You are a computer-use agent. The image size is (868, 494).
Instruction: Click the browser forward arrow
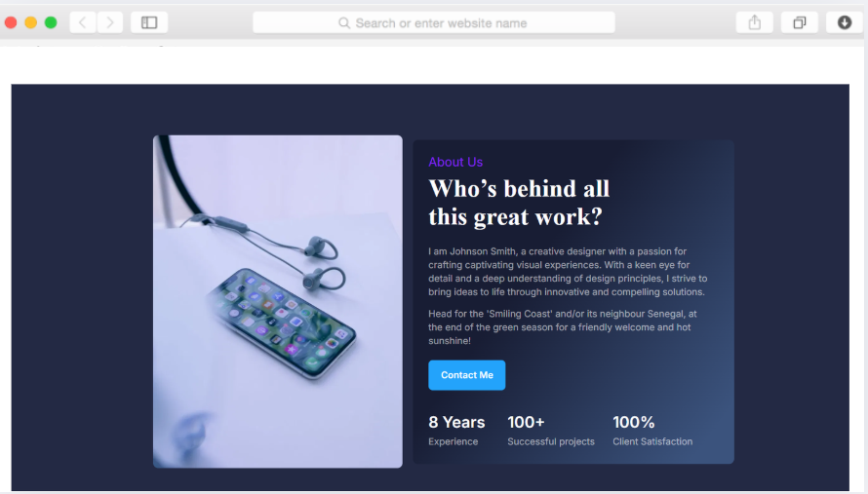tap(110, 22)
